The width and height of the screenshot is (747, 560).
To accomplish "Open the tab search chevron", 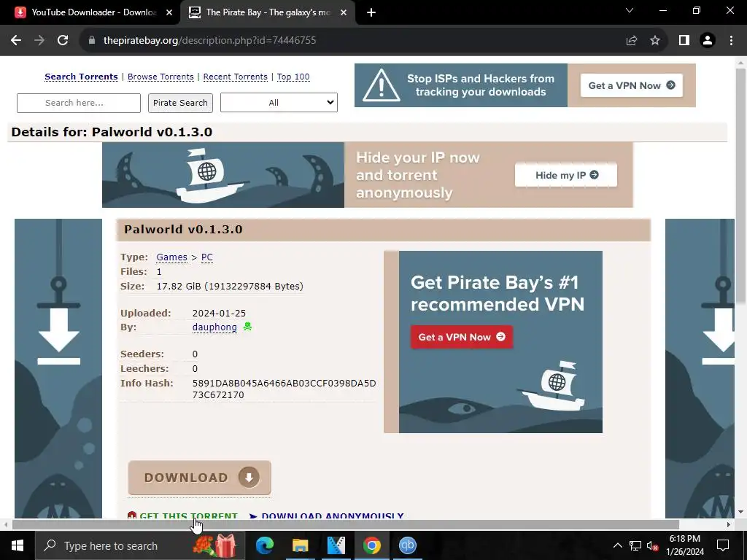I will pos(630,10).
